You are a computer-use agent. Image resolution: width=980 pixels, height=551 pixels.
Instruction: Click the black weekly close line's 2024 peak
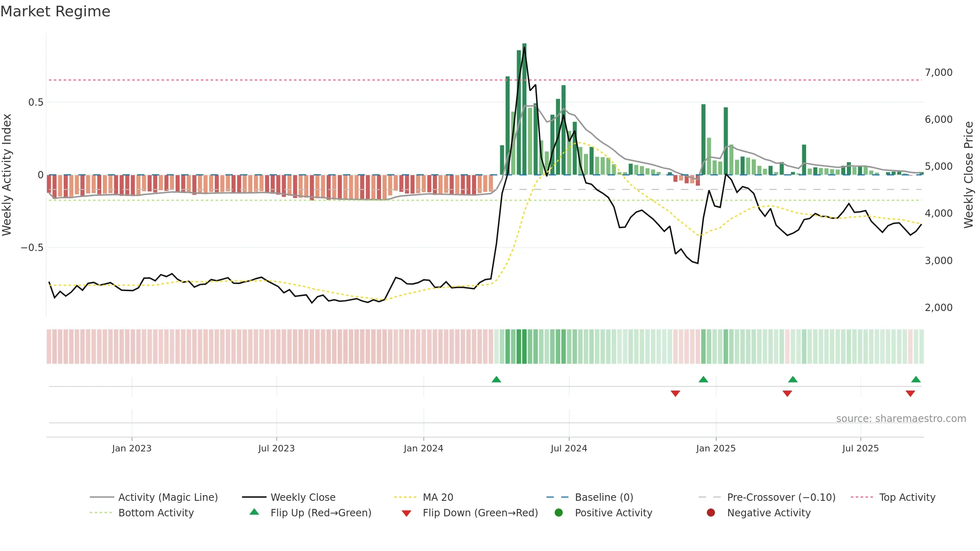(524, 48)
